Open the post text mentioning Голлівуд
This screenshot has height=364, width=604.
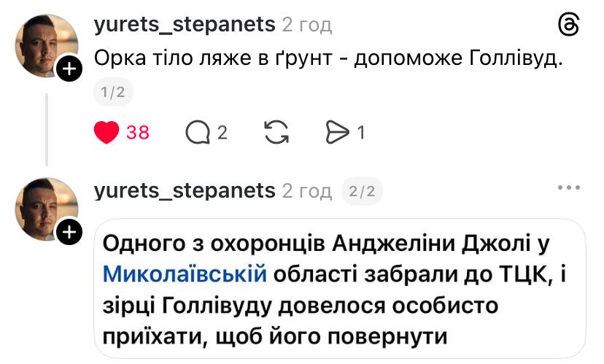330,59
